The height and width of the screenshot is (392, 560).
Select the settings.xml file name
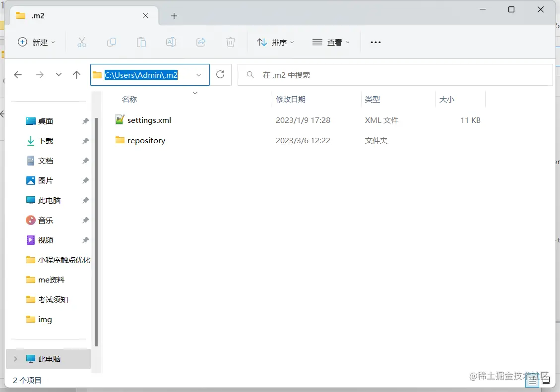[149, 120]
